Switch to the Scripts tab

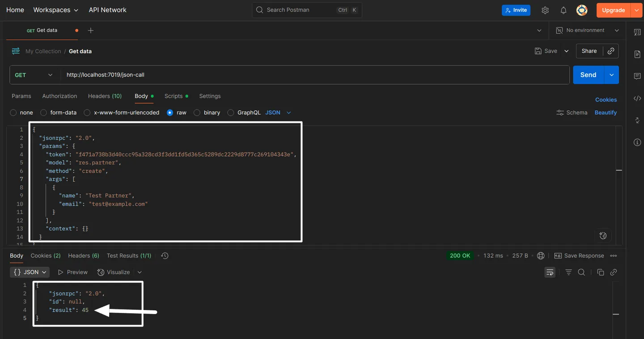coord(176,96)
